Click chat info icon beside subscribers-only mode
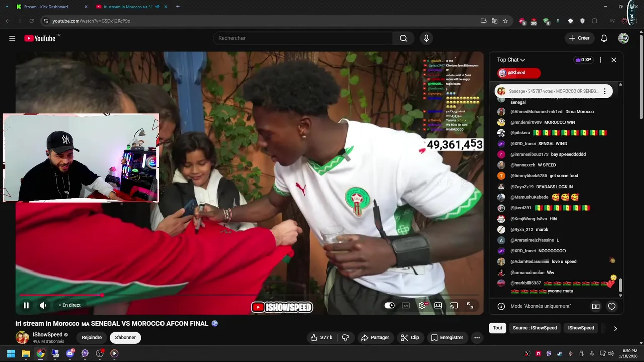644x362 pixels. pyautogui.click(x=501, y=306)
